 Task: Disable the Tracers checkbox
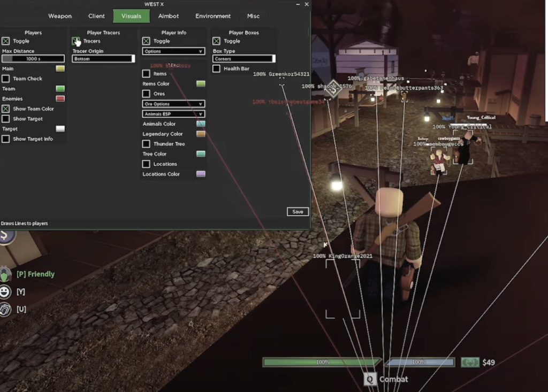click(76, 41)
